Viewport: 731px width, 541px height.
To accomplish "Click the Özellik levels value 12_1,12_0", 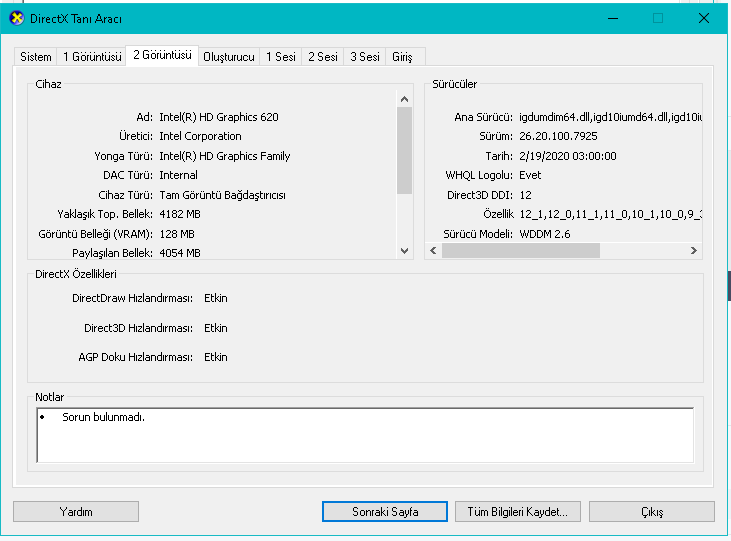I will click(x=610, y=215).
